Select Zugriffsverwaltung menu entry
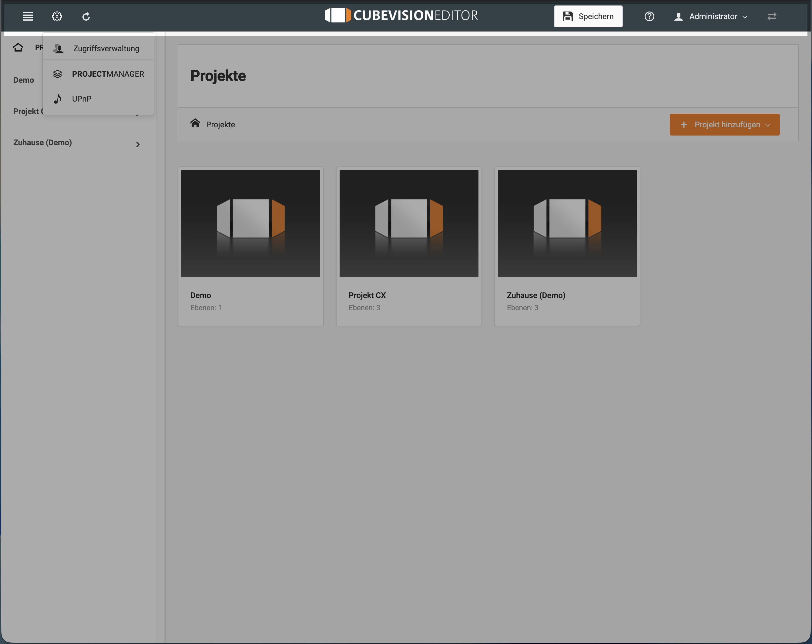Image resolution: width=812 pixels, height=644 pixels. [x=98, y=48]
